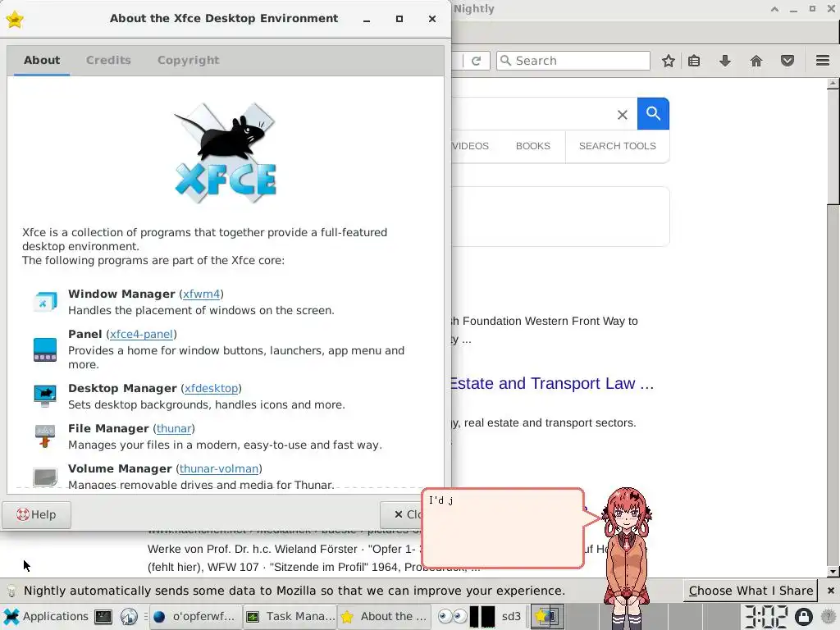This screenshot has width=840, height=630.
Task: Click the star icon in About dialog titlebar
Action: click(x=15, y=20)
